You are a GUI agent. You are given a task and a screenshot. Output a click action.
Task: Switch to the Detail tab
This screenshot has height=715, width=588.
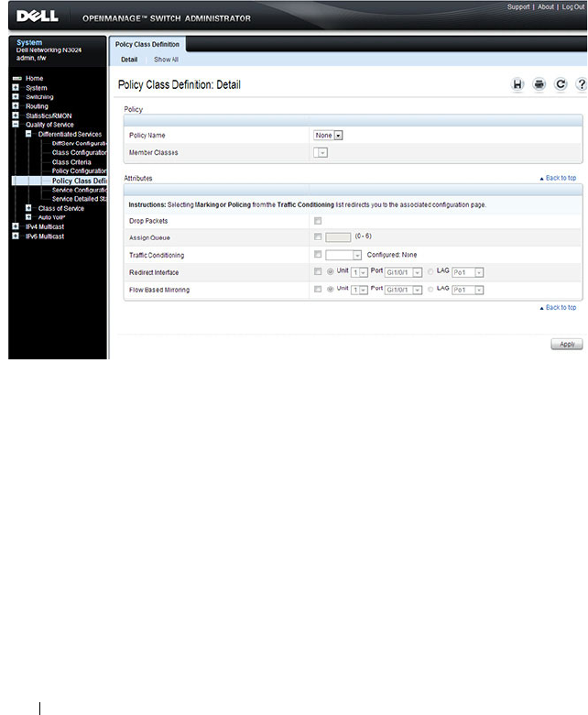pyautogui.click(x=129, y=60)
